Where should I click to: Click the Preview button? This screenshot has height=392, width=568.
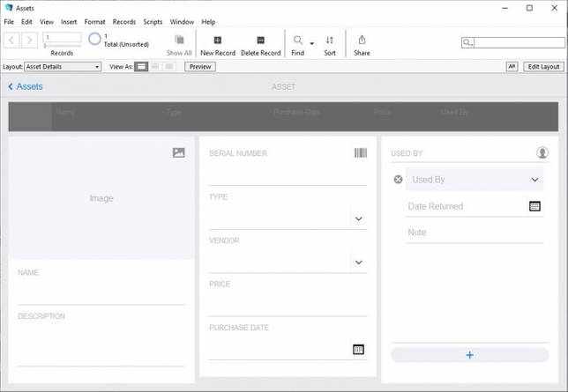click(x=200, y=67)
